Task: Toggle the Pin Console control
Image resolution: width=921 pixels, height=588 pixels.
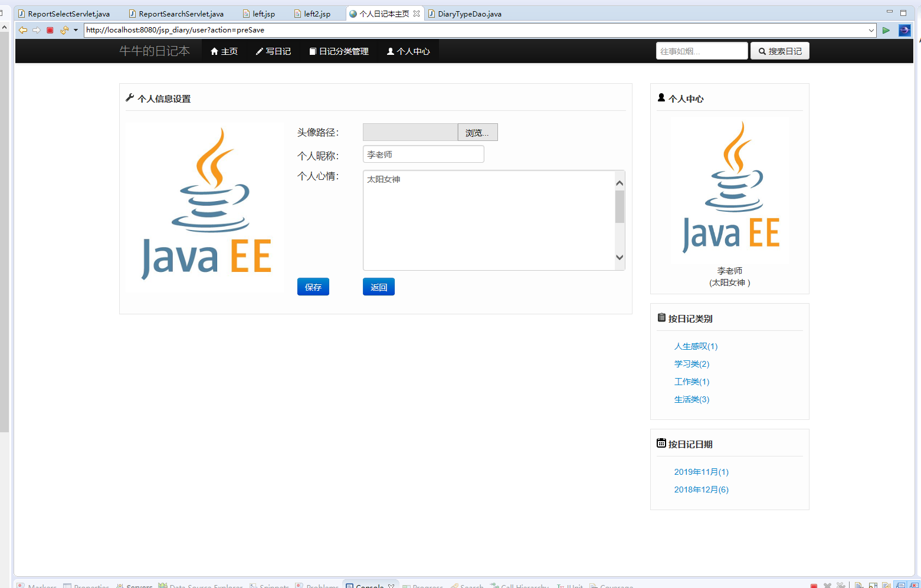Action: coord(886,584)
